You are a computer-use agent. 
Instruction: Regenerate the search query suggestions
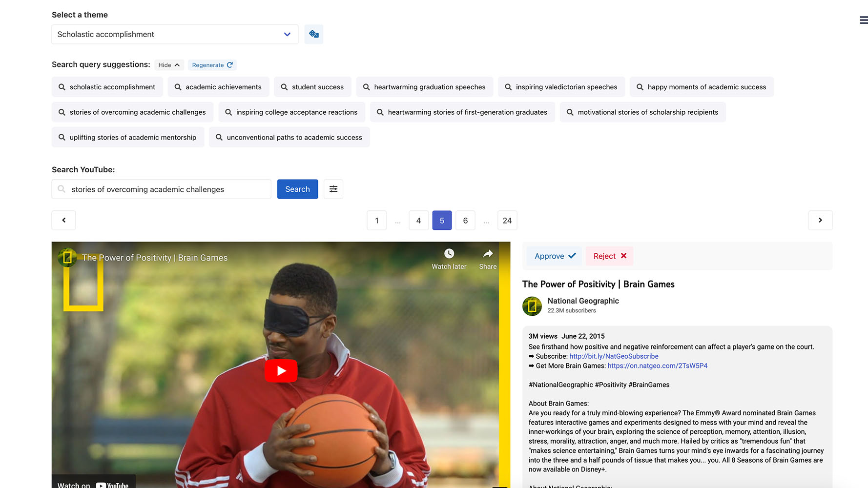(x=212, y=65)
